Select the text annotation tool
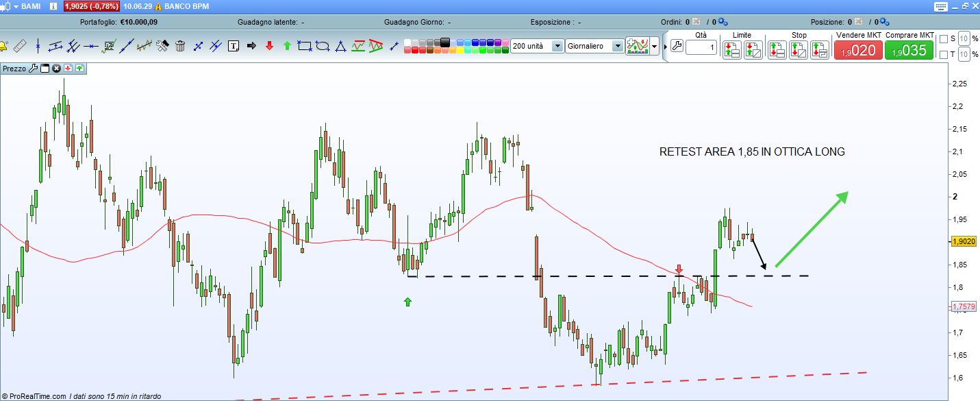This screenshot has height=401, width=980. pyautogui.click(x=234, y=47)
